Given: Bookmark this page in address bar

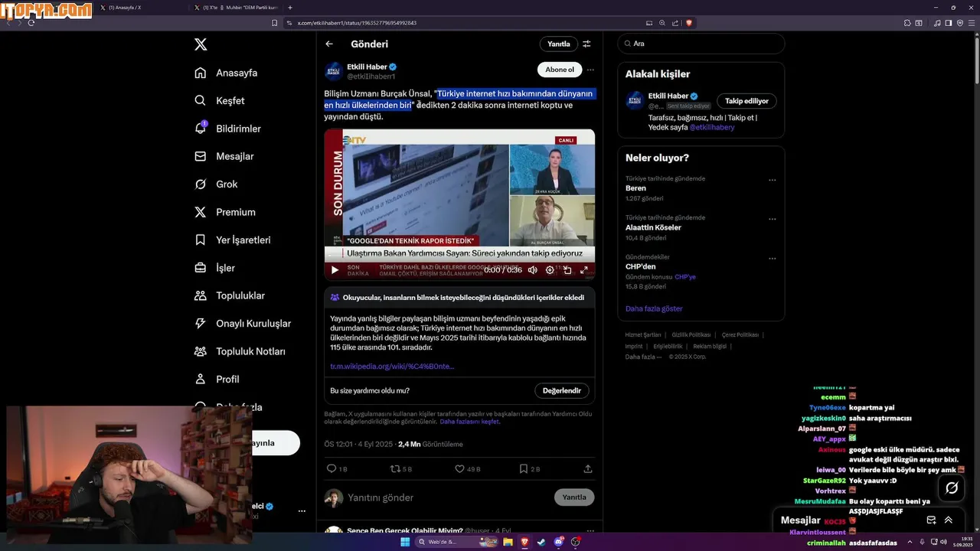Looking at the screenshot, I should click(x=275, y=23).
